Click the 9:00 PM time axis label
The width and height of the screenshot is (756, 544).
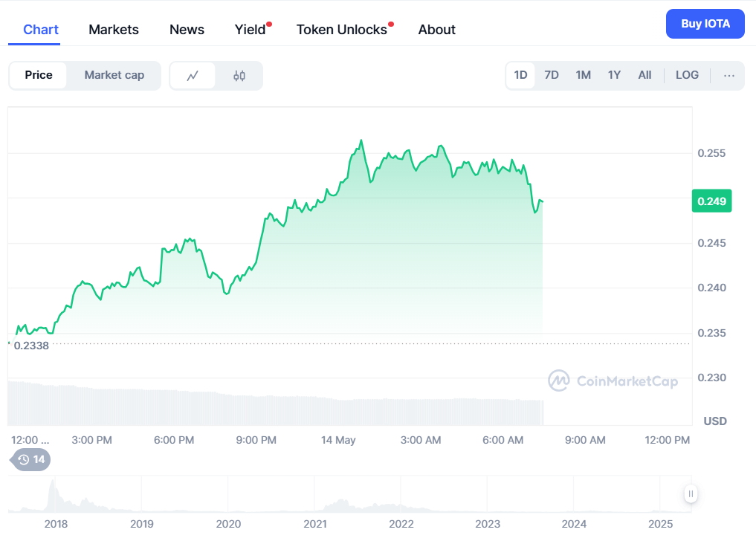(x=256, y=440)
